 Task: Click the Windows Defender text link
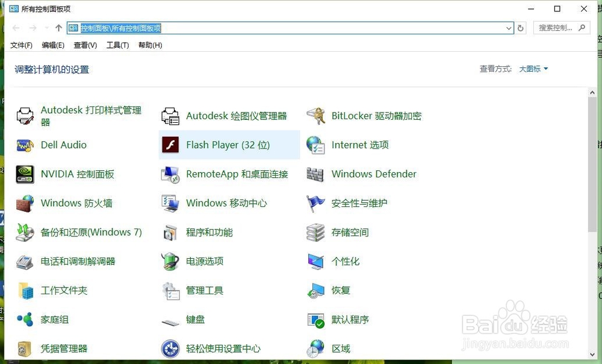pyautogui.click(x=374, y=174)
